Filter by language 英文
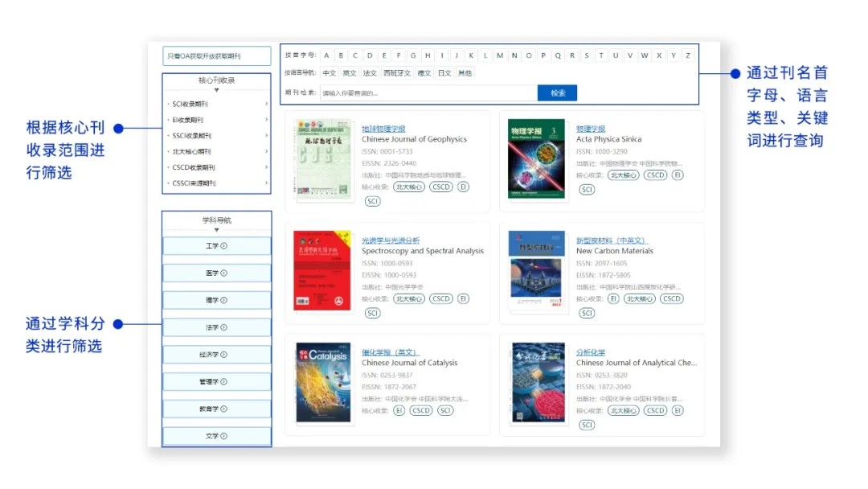This screenshot has width=868, height=489. coord(349,73)
